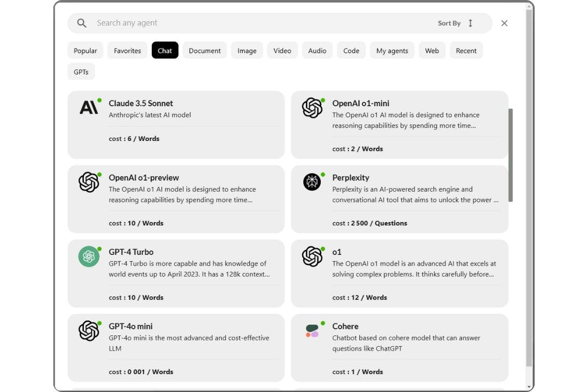Image resolution: width=588 pixels, height=392 pixels.
Task: Click the o1 model's OpenAI logo
Action: click(x=311, y=256)
